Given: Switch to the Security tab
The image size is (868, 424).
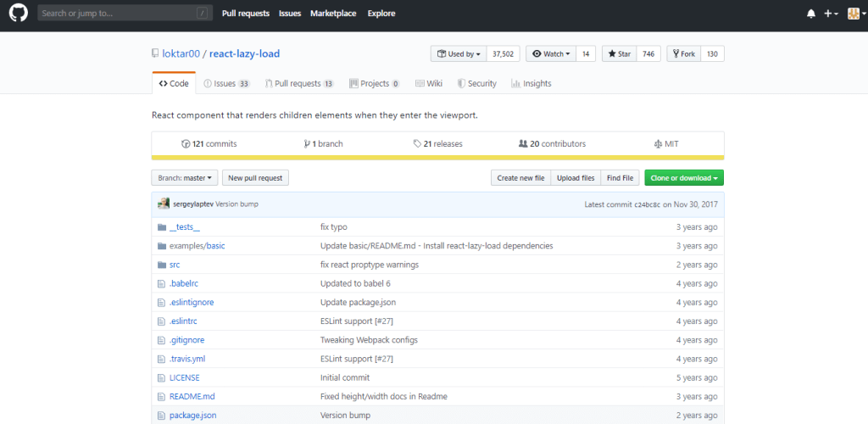Looking at the screenshot, I should point(477,84).
